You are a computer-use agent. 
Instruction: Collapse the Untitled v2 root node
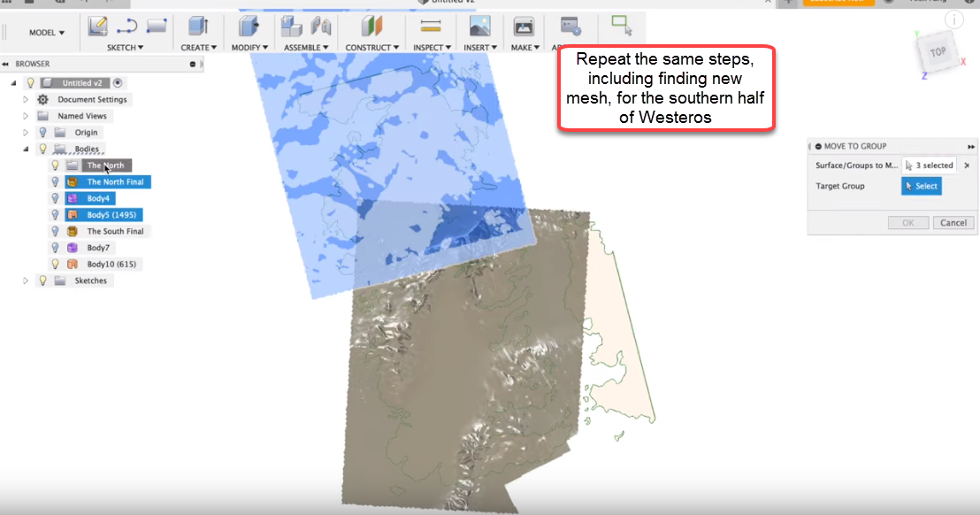click(x=14, y=82)
